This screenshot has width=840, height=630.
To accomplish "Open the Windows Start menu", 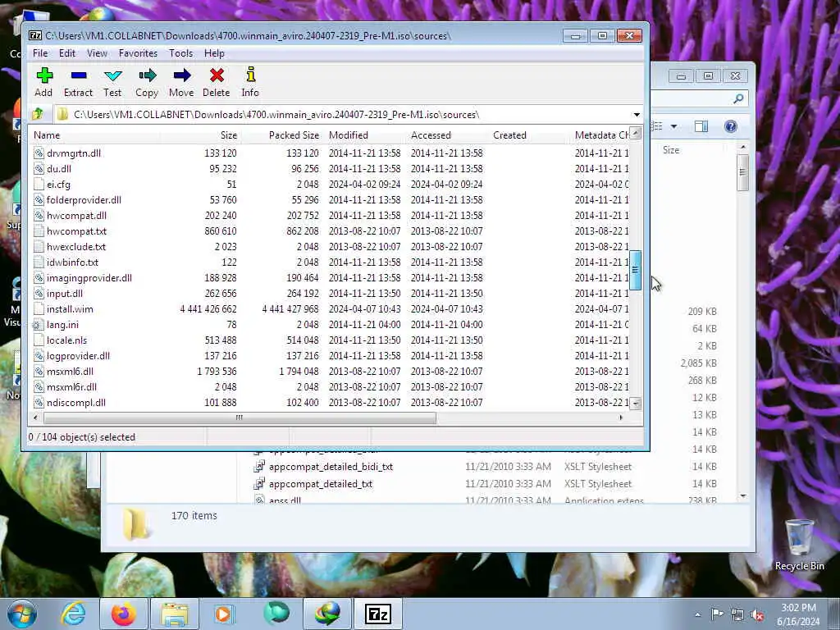I will pos(22,614).
